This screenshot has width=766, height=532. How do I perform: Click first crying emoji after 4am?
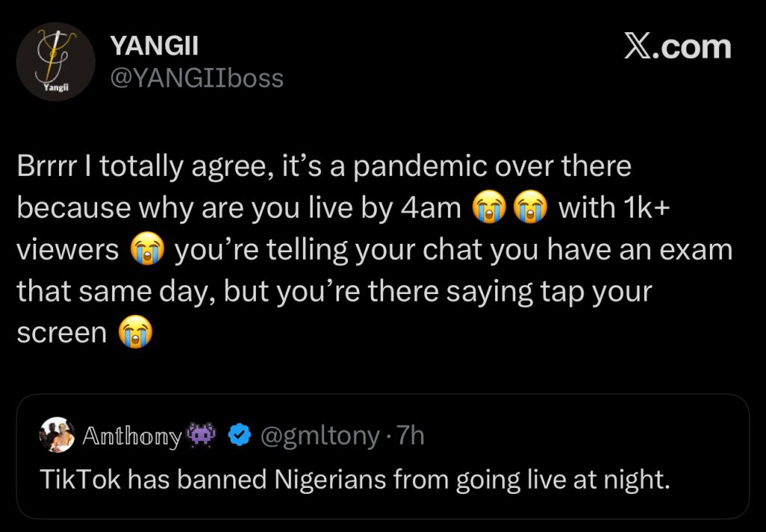pos(488,207)
